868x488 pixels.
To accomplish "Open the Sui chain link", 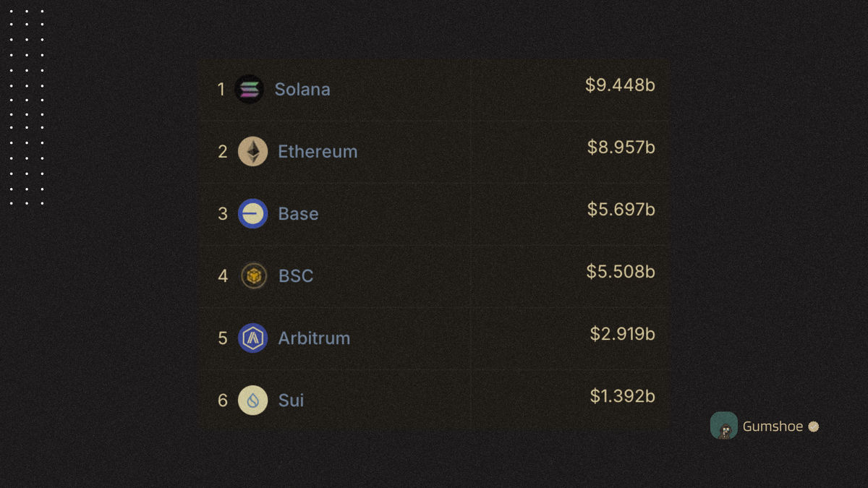I will pos(291,401).
